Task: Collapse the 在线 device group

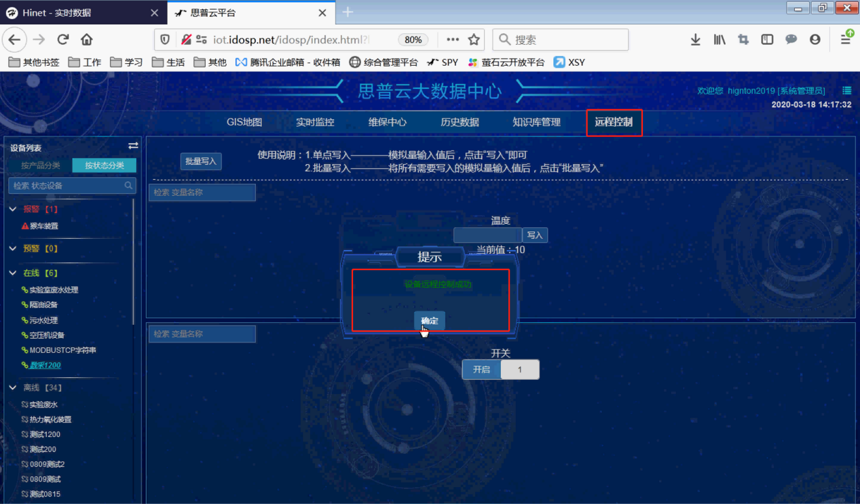Action: [x=12, y=272]
